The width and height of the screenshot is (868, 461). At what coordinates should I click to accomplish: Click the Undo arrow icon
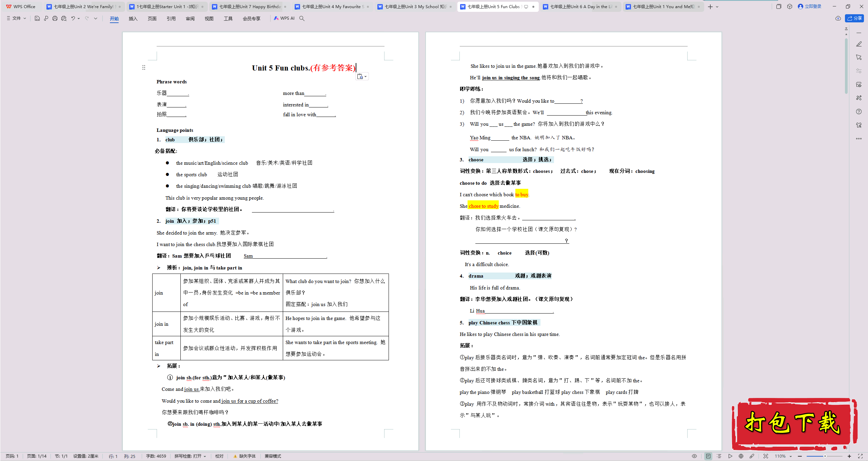click(73, 18)
